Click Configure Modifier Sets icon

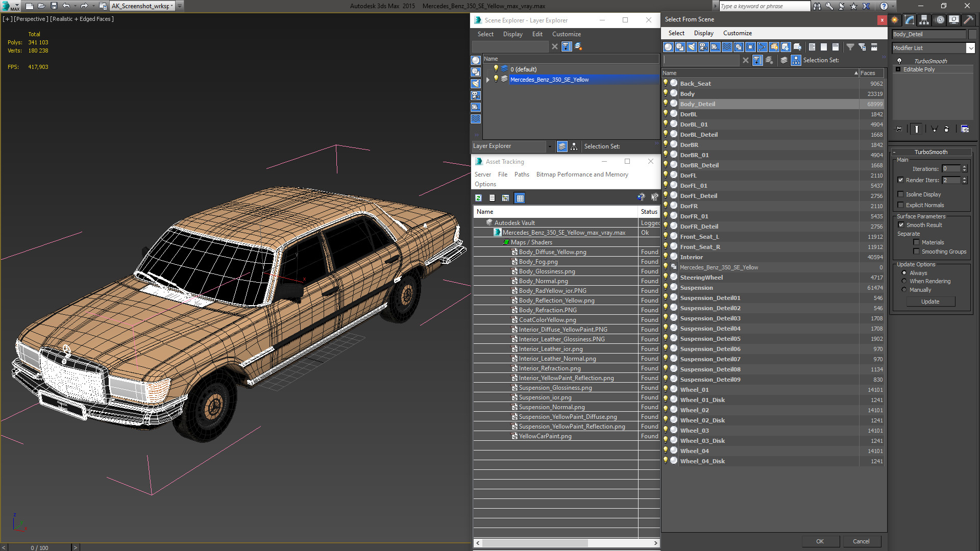click(965, 129)
